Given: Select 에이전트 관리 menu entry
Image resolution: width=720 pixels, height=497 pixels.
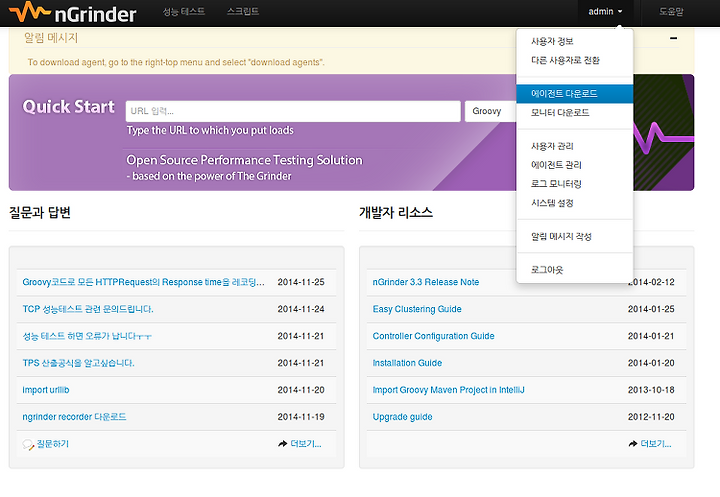Looking at the screenshot, I should [574, 165].
